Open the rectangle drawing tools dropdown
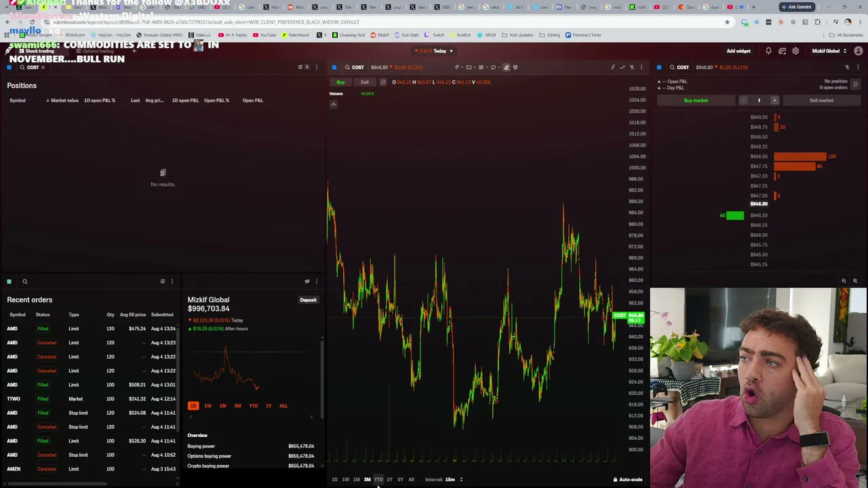The width and height of the screenshot is (868, 488). [x=470, y=67]
